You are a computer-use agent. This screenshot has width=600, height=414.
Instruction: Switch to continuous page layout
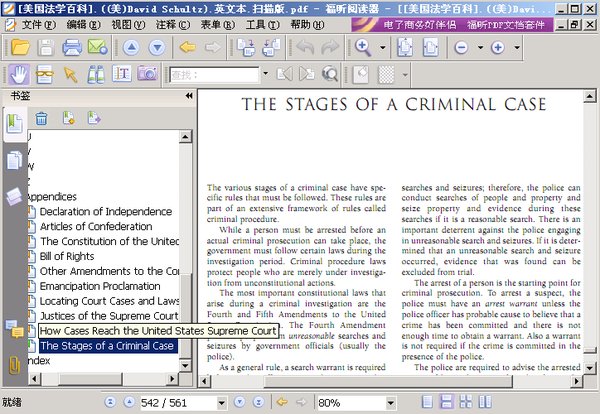click(446, 402)
